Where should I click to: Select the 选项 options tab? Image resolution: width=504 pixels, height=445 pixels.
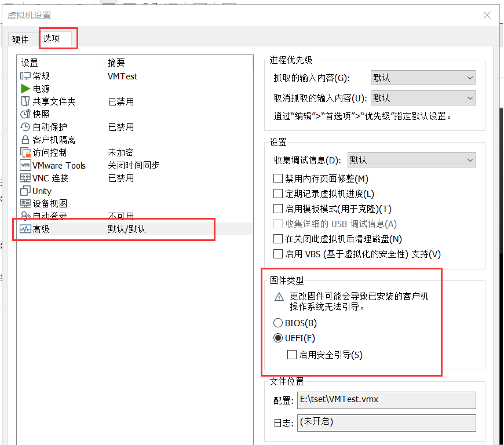coord(52,39)
